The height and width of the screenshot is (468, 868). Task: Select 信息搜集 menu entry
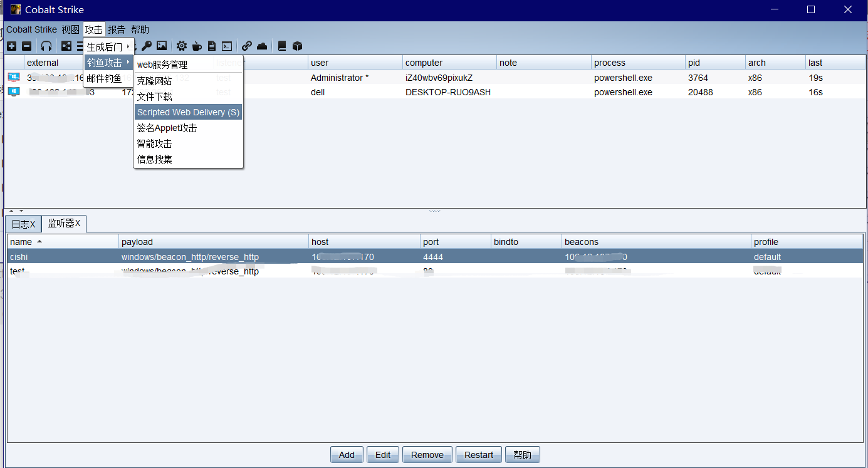188,159
